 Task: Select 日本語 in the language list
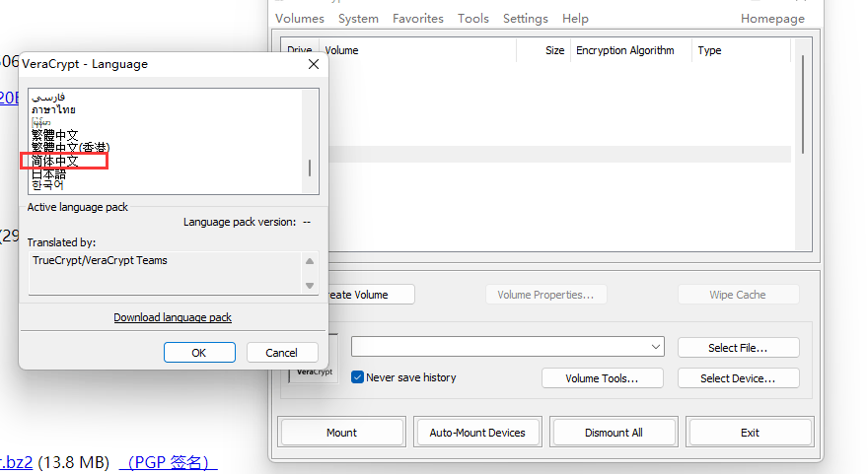48,173
